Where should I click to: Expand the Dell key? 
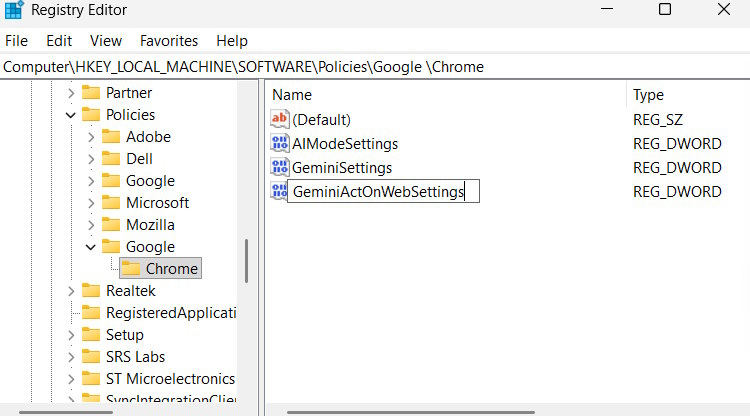click(91, 159)
